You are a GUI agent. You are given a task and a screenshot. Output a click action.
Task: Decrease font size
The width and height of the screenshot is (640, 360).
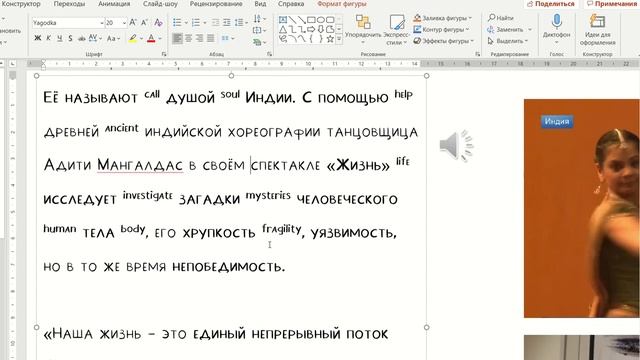click(x=144, y=23)
